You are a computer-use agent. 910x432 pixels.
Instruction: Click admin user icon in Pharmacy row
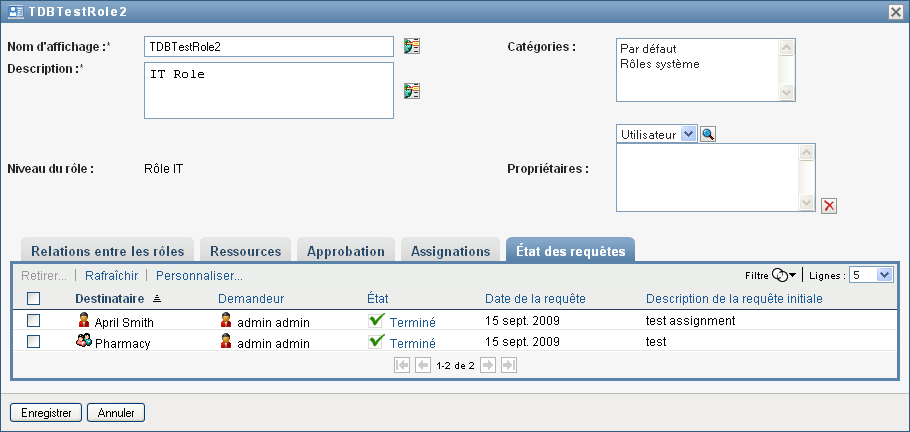click(x=226, y=341)
